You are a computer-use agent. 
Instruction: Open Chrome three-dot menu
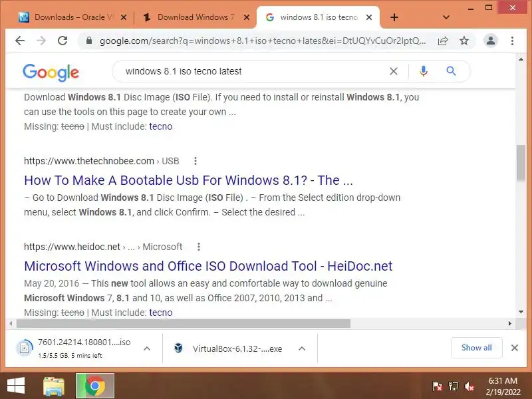pos(512,41)
